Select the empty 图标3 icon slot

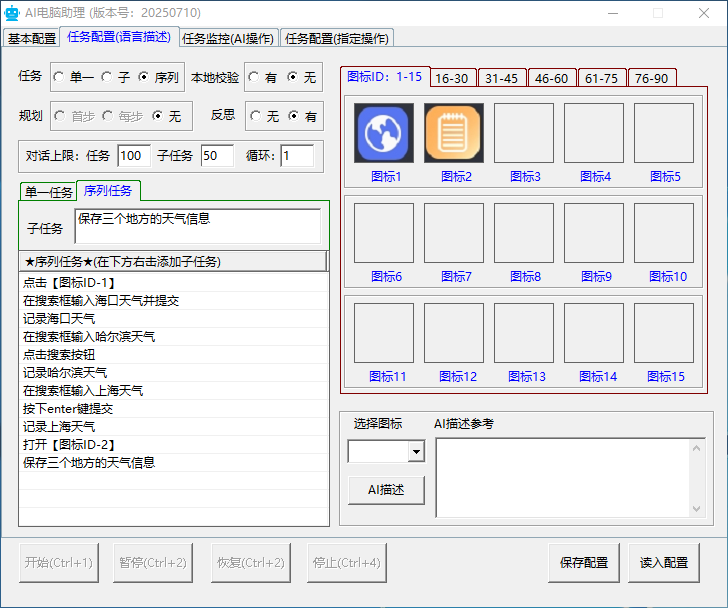click(x=524, y=133)
